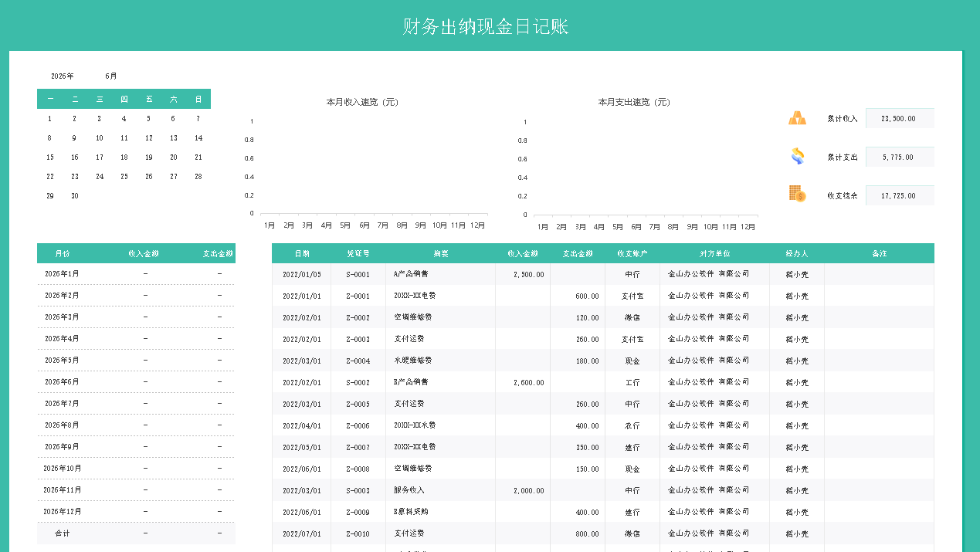This screenshot has width=980, height=552.
Task: Click the 累计支出 value field showing 5,775.00
Action: (x=899, y=157)
